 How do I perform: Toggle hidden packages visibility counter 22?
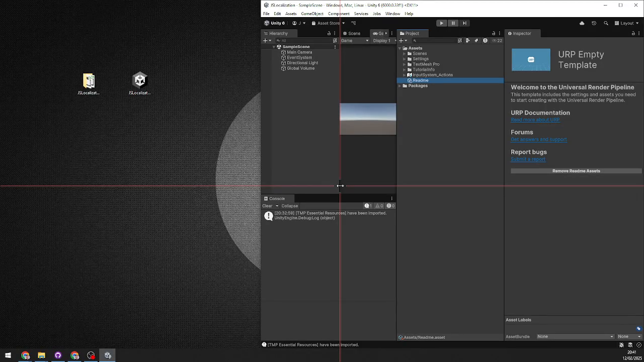[x=497, y=41]
